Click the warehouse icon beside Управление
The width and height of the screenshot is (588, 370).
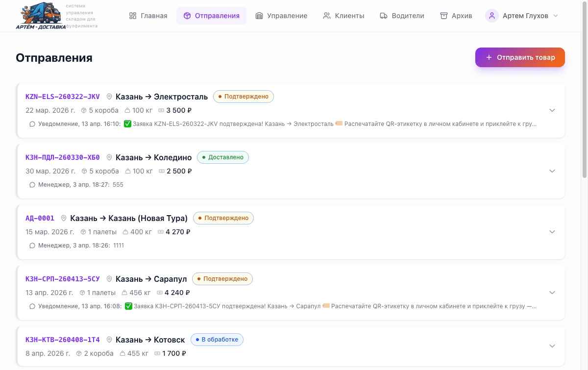coord(259,16)
